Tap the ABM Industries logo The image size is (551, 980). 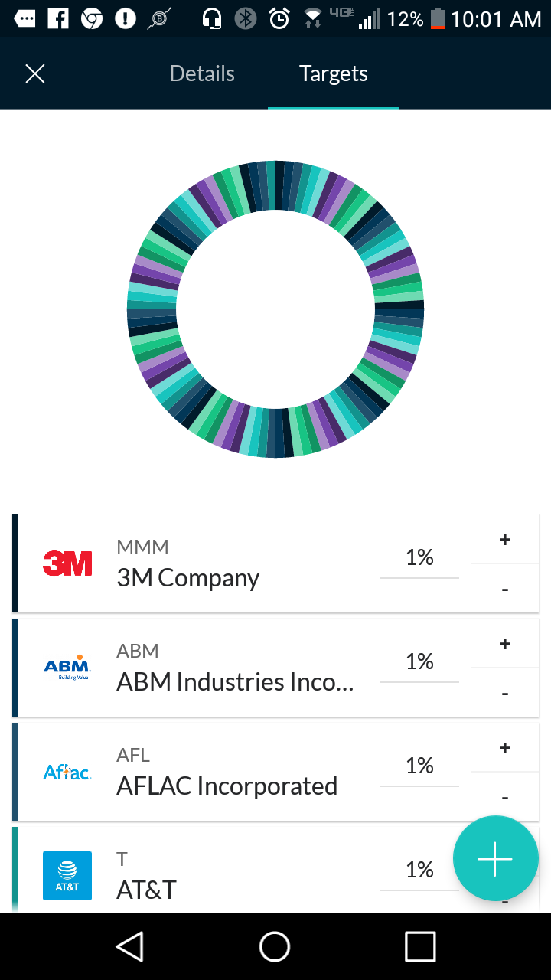[67, 668]
